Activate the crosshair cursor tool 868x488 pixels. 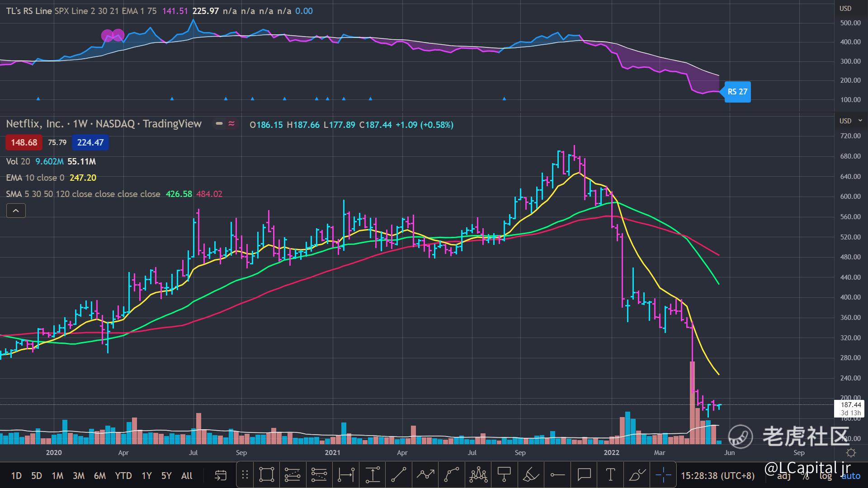click(x=663, y=475)
